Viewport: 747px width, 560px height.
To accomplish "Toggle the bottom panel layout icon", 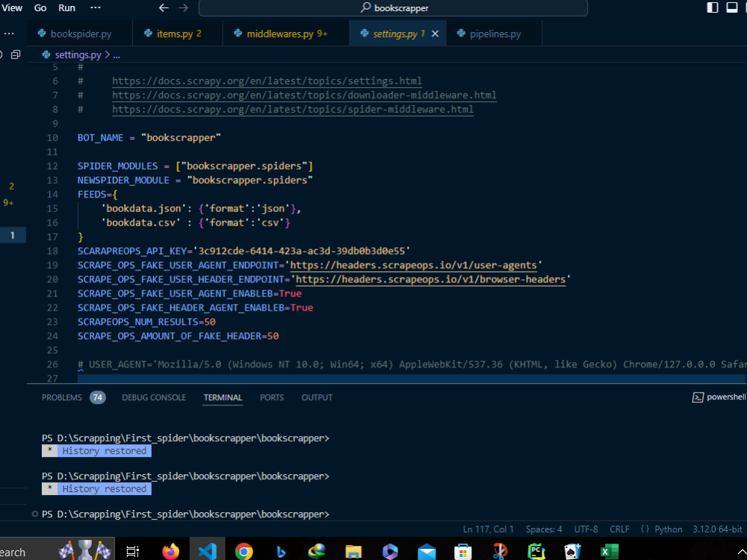I will tap(732, 7).
